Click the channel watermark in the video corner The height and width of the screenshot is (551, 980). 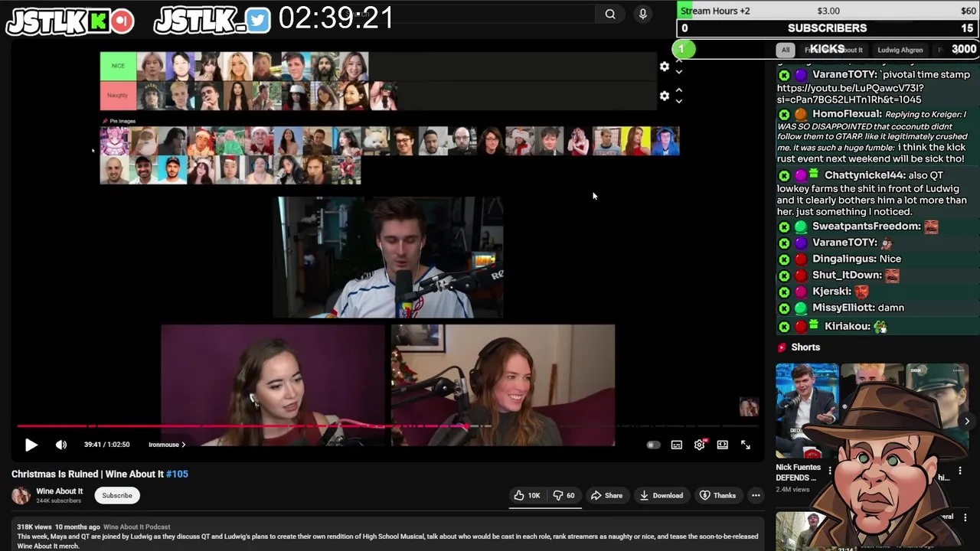[x=749, y=407]
